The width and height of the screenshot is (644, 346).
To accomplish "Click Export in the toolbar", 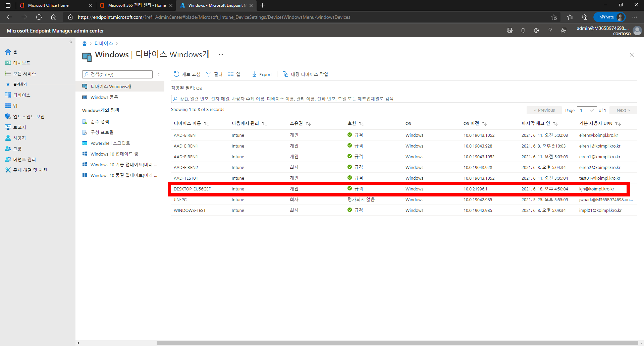I will pyautogui.click(x=262, y=74).
